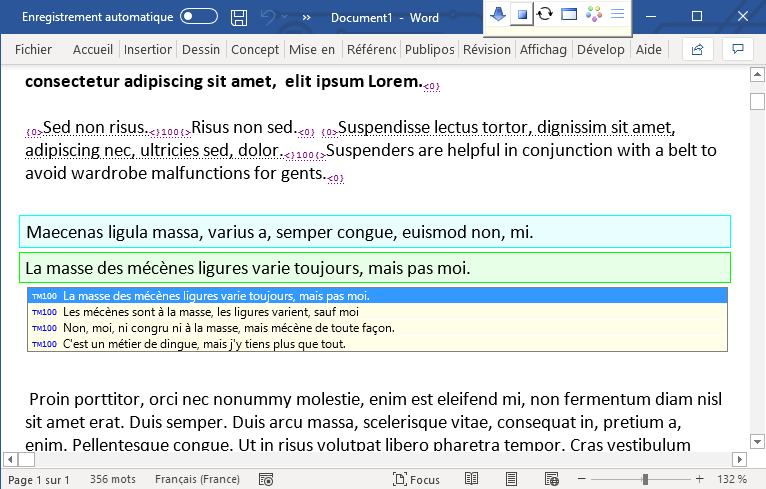Click the Save floppy disk icon
The width and height of the screenshot is (766, 489).
tap(238, 18)
